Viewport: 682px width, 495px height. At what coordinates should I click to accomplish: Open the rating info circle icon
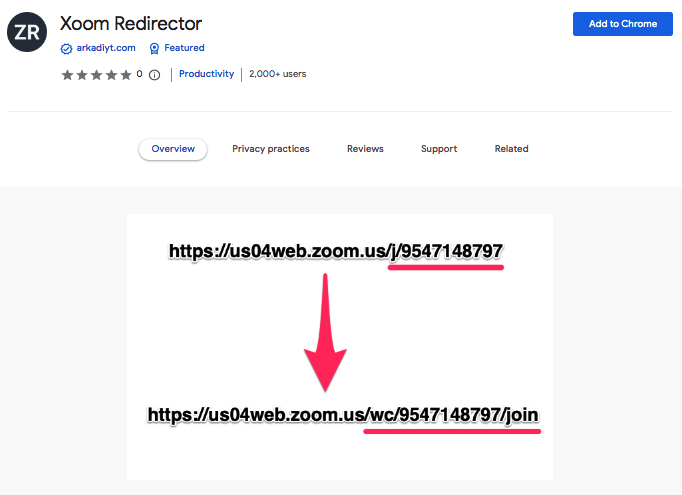click(x=154, y=75)
